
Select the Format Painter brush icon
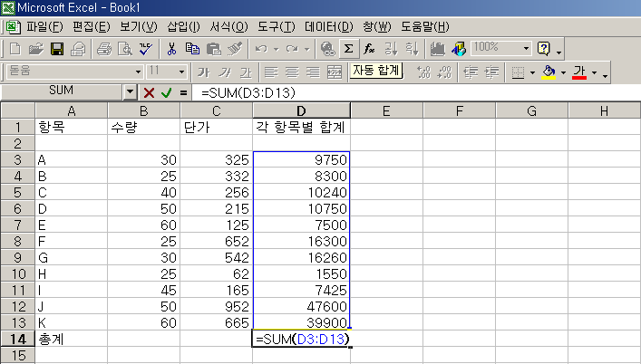[234, 49]
